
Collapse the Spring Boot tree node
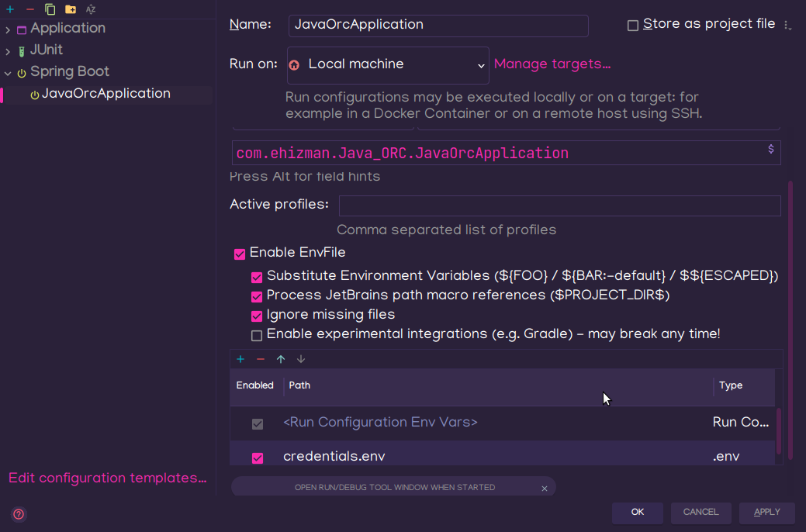pyautogui.click(x=8, y=73)
